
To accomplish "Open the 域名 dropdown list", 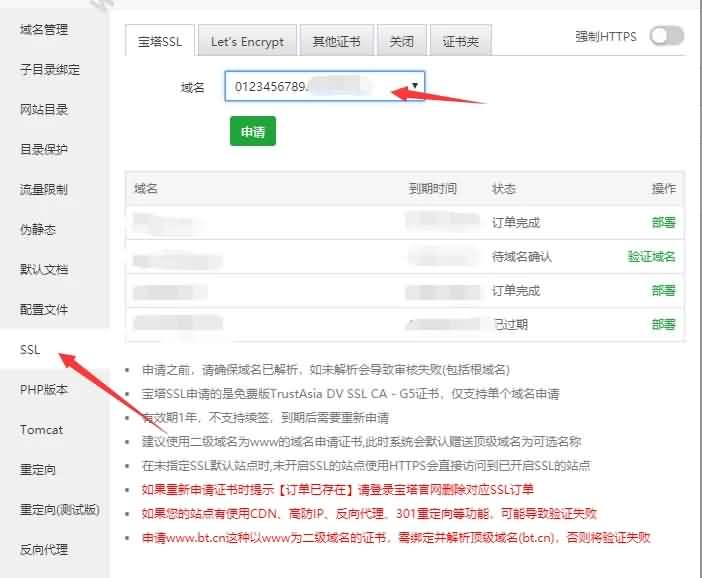I will pos(325,86).
